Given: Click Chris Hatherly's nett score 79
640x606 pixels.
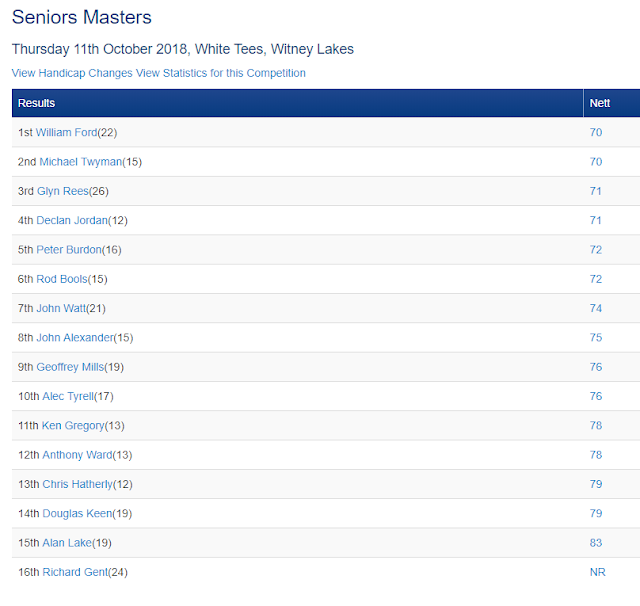Looking at the screenshot, I should click(596, 484).
